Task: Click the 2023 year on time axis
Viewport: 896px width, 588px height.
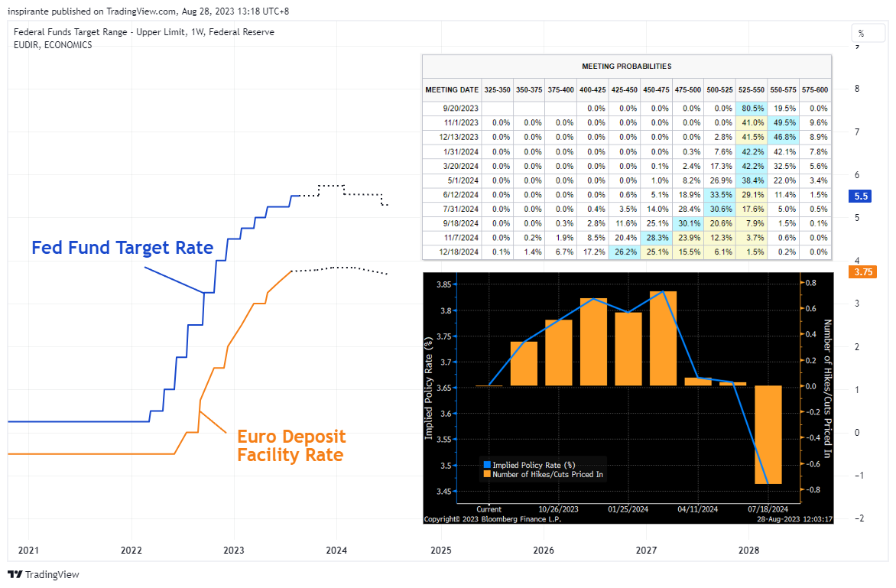Action: [234, 551]
